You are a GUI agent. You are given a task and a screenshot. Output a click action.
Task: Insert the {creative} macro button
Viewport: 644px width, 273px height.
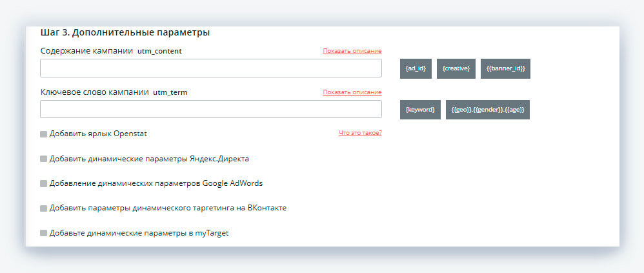click(x=456, y=68)
